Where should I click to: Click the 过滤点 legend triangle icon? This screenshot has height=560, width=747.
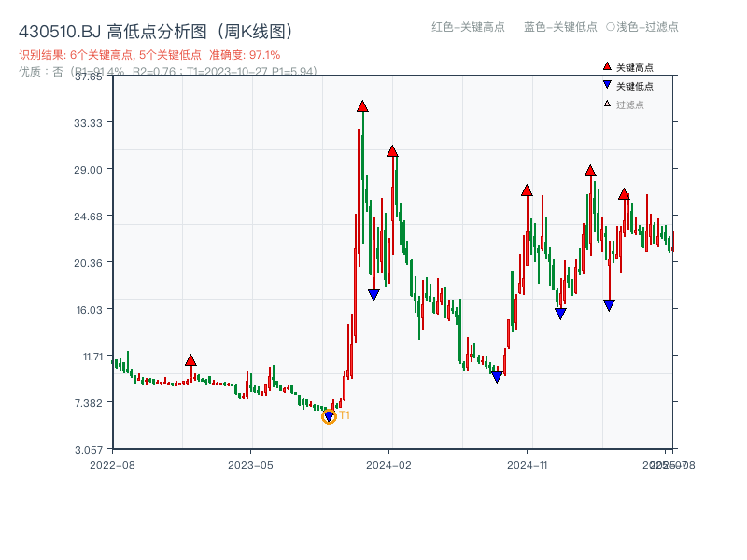[607, 103]
